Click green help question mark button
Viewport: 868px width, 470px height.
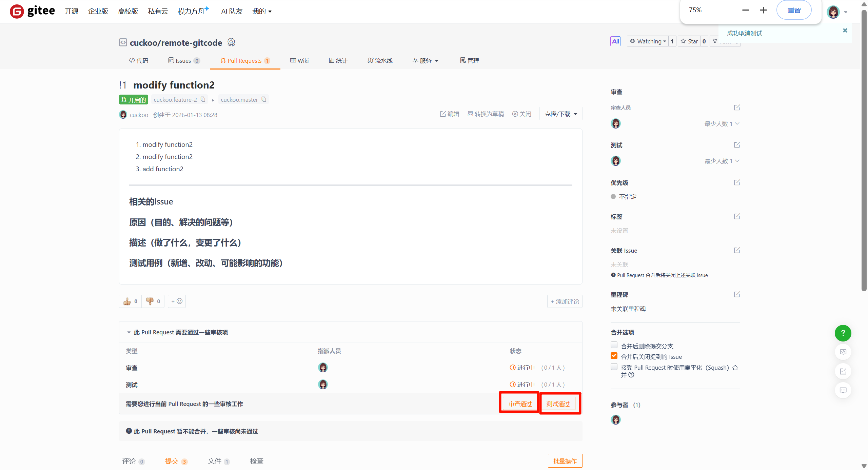coord(843,333)
